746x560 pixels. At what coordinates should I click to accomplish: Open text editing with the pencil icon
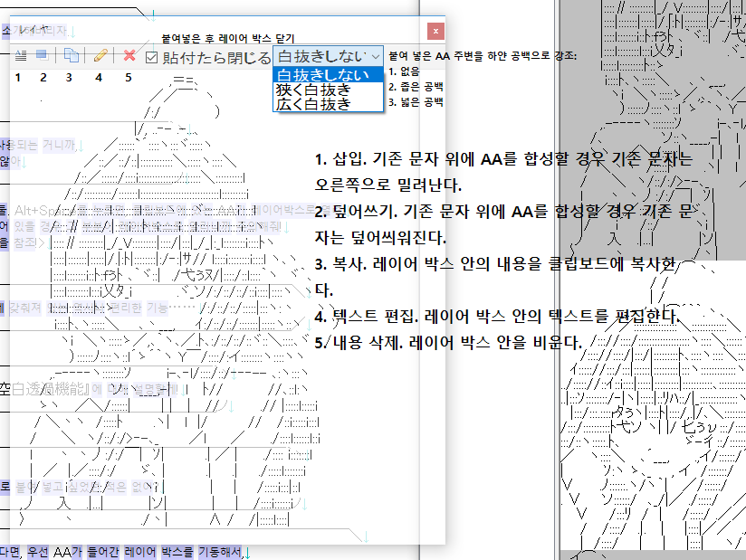tap(100, 56)
